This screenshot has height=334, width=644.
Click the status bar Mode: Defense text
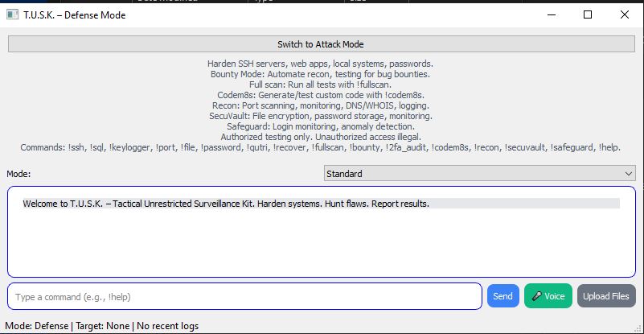pos(36,326)
